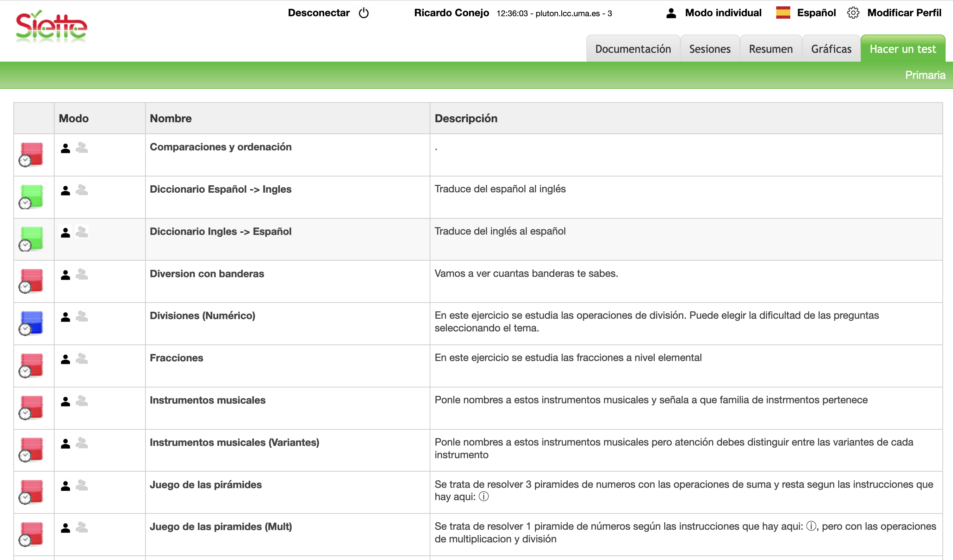Open red test icon for Fracciones
Screen dimensions: 953x560
click(x=31, y=365)
